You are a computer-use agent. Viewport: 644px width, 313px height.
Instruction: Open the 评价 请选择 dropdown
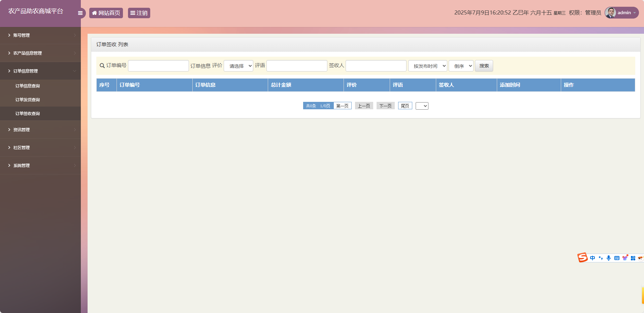238,66
